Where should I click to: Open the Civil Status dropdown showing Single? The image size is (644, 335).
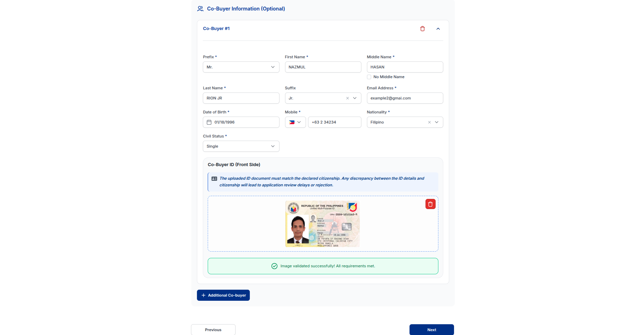point(241,146)
